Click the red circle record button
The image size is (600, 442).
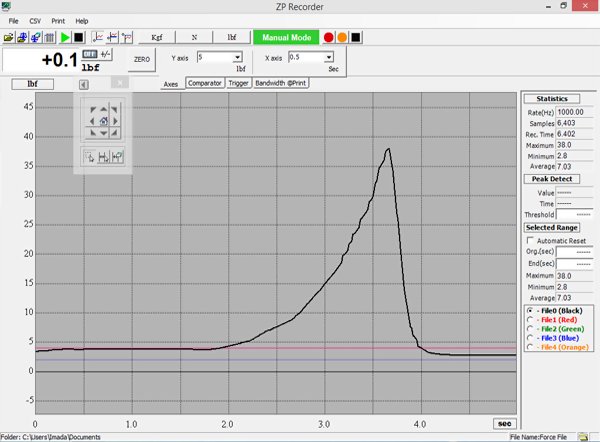point(328,37)
